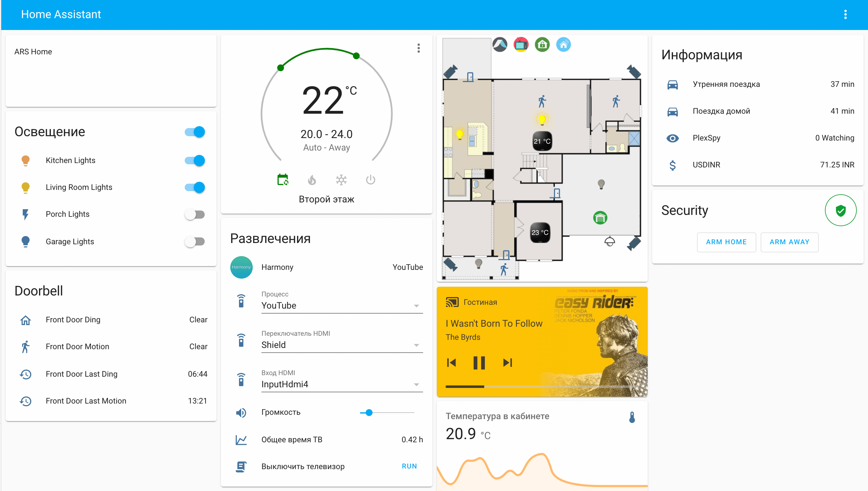Image resolution: width=868 pixels, height=491 pixels.
Task: Click the motion sensor icon for Front Door
Action: [26, 346]
